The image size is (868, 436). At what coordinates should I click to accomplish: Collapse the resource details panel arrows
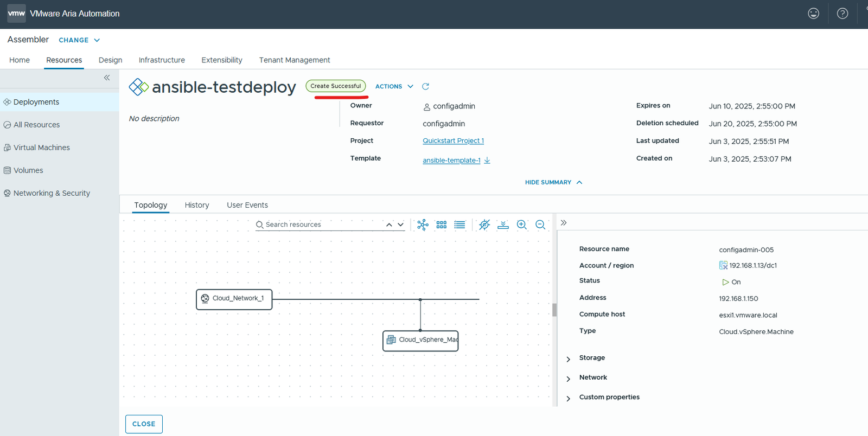coord(564,222)
